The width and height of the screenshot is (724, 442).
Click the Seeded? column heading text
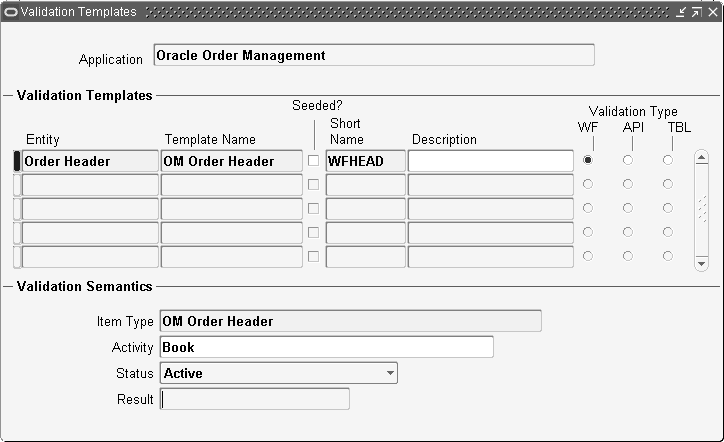click(x=317, y=106)
